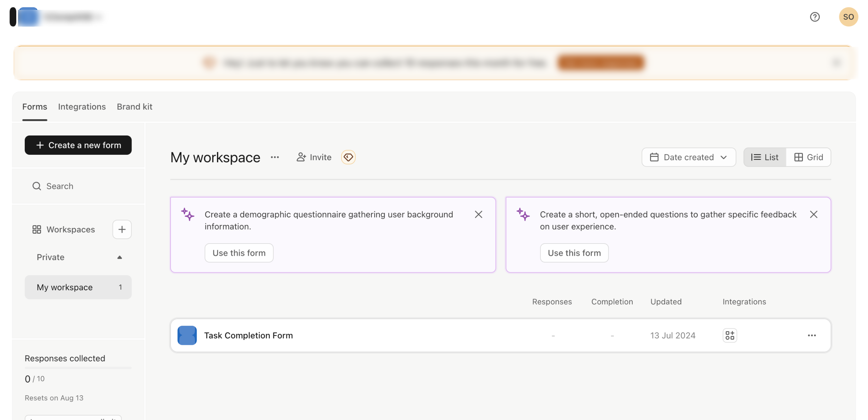Viewport: 868px width, 420px height.
Task: Click the help question mark icon
Action: point(814,17)
